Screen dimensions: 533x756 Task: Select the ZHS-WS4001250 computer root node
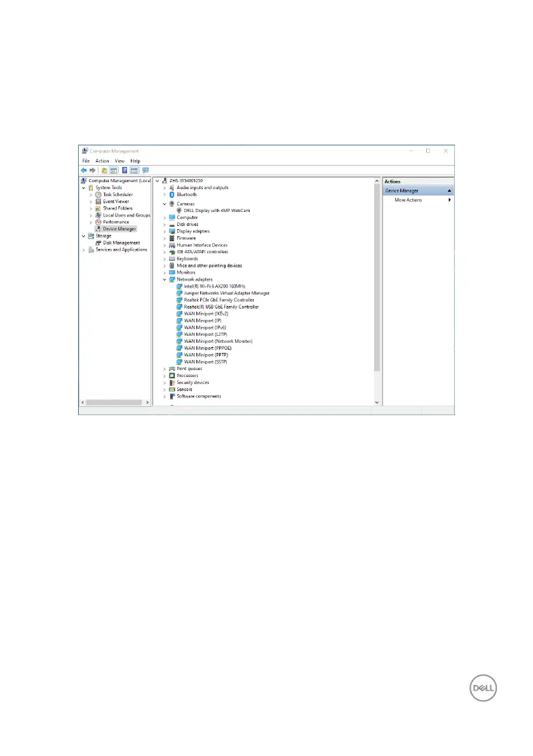click(x=186, y=181)
